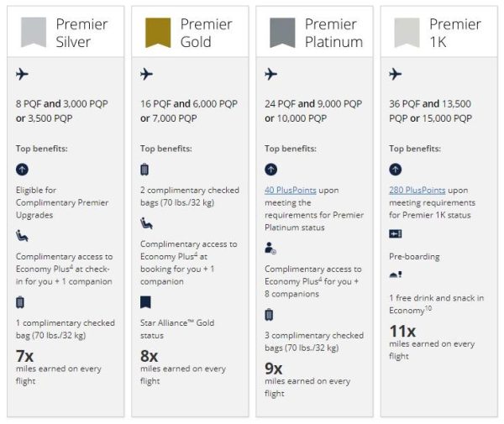
Task: Click the airplane icon under Premier 1K
Action: (396, 75)
